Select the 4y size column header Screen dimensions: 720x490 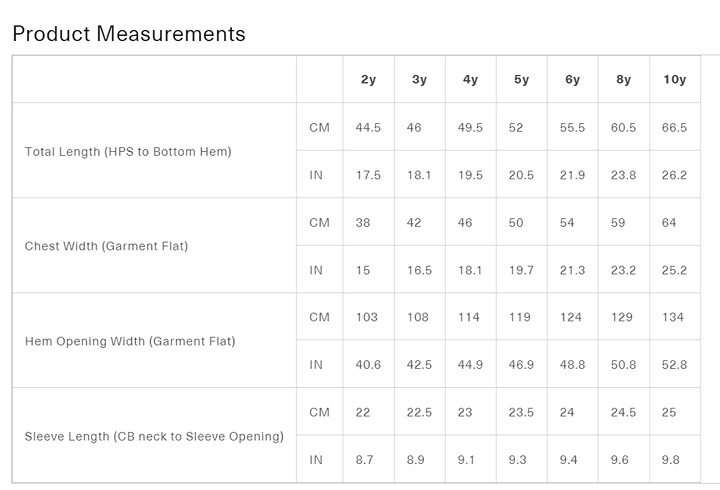470,79
